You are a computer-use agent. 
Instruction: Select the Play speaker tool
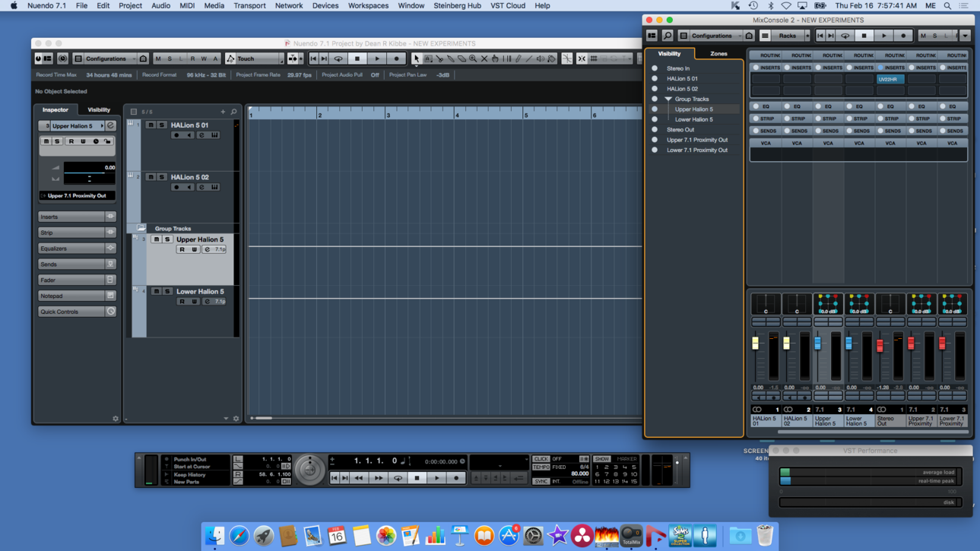(541, 59)
